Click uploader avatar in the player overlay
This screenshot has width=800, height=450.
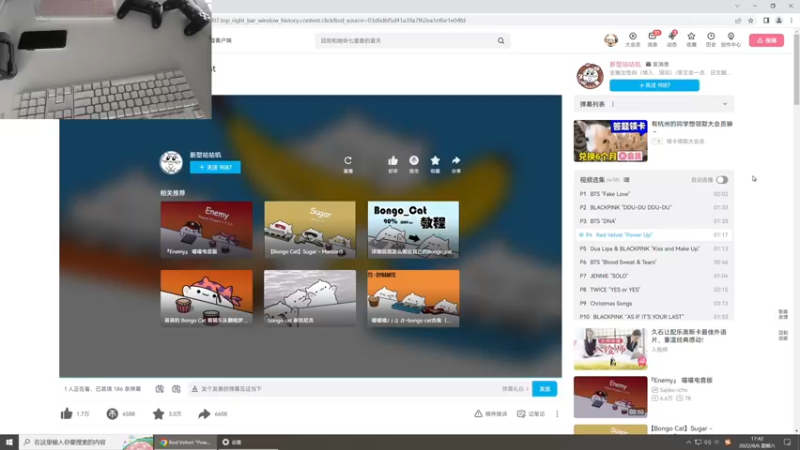[x=171, y=162]
